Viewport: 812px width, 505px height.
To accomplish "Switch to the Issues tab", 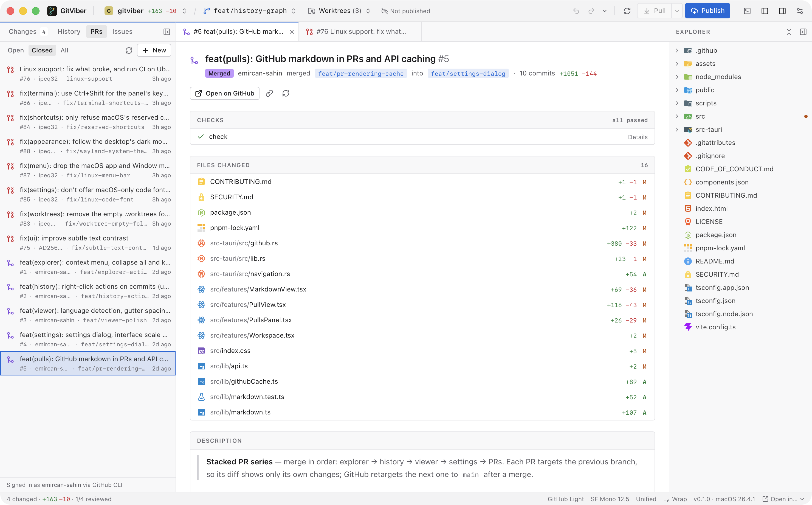I will click(x=122, y=31).
